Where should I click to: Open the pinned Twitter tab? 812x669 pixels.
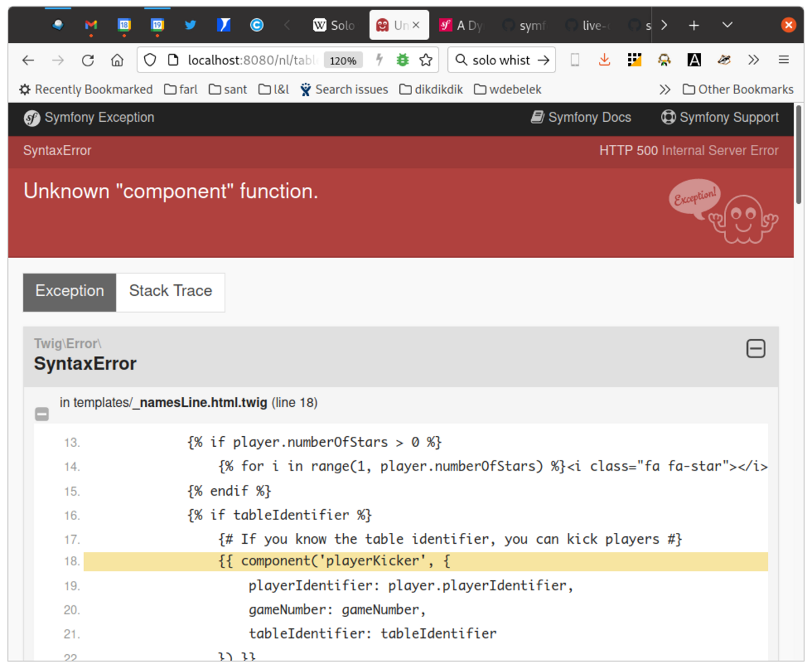coord(190,25)
